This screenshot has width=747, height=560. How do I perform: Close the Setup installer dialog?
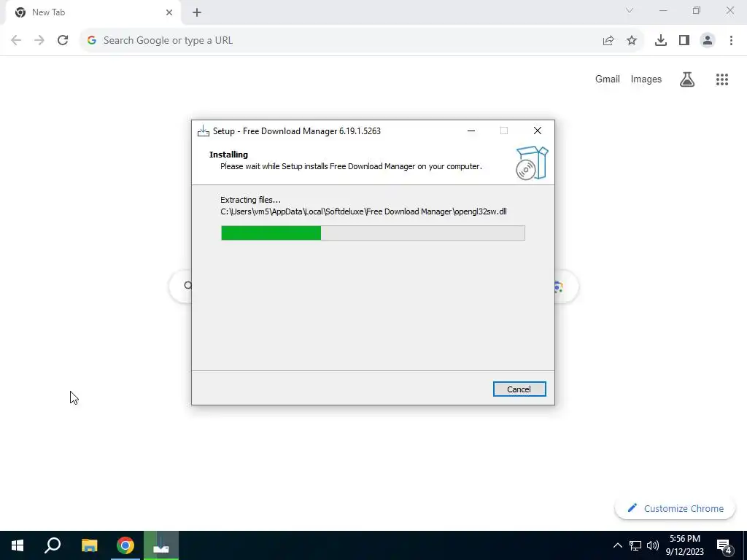point(538,131)
